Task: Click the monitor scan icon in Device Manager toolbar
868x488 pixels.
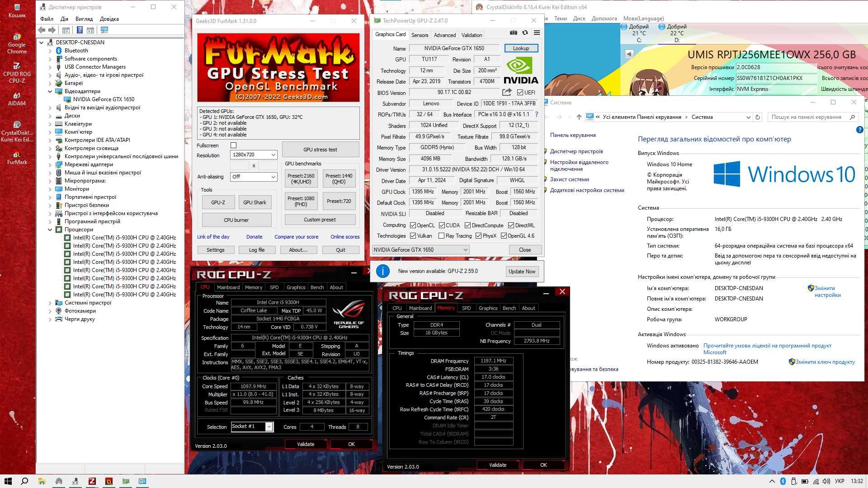Action: pyautogui.click(x=104, y=30)
